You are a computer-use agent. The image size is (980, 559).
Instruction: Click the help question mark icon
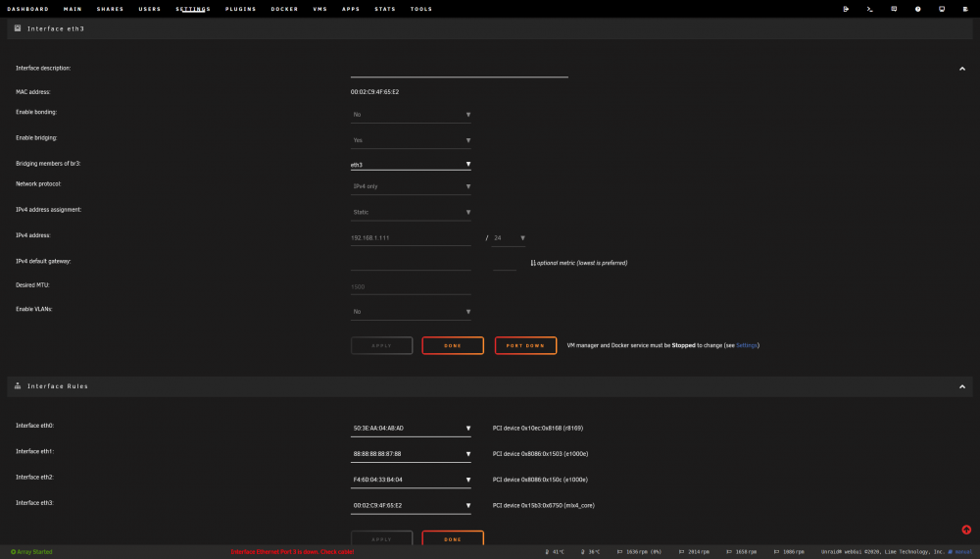tap(917, 9)
